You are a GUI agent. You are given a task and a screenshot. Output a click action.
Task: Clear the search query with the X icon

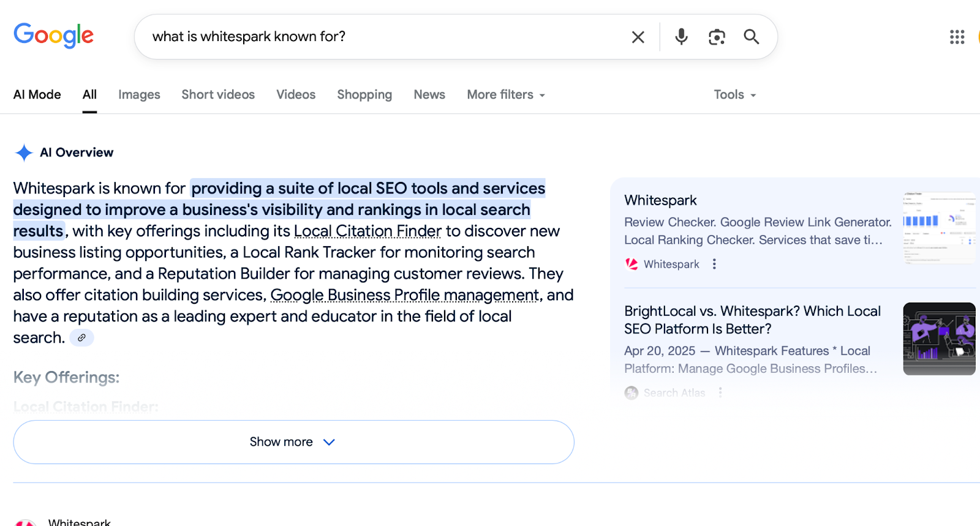pos(638,37)
